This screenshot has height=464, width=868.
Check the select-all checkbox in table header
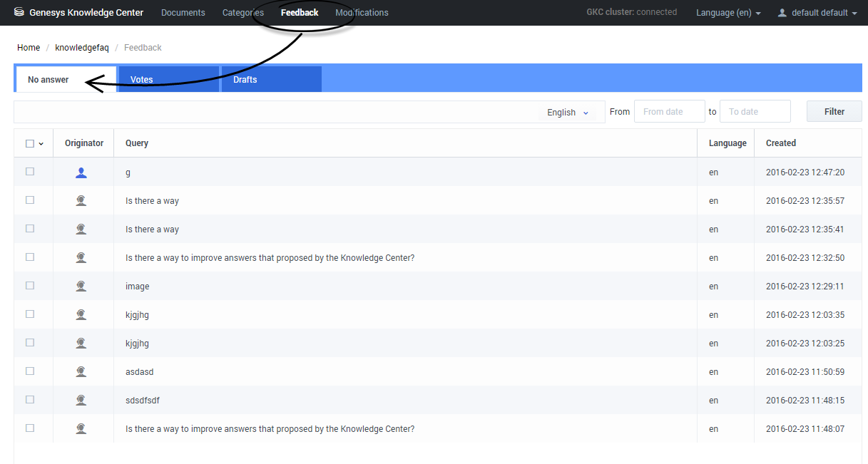tap(30, 143)
